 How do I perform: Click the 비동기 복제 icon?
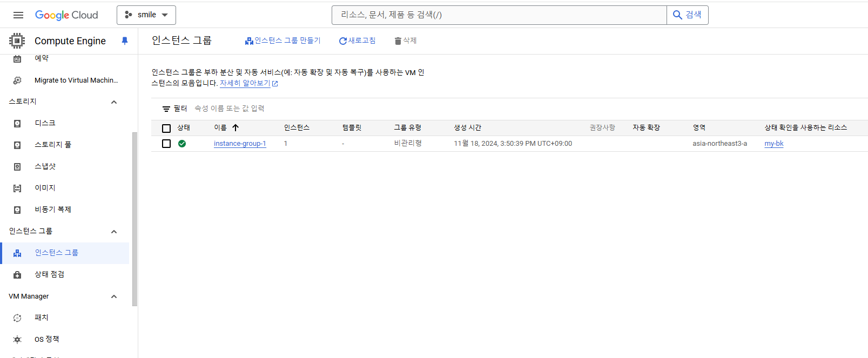tap(17, 210)
